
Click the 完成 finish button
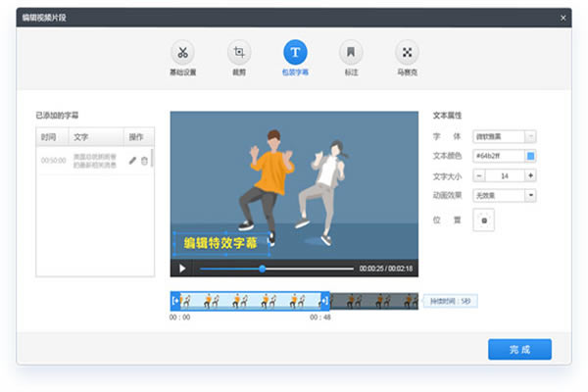519,349
